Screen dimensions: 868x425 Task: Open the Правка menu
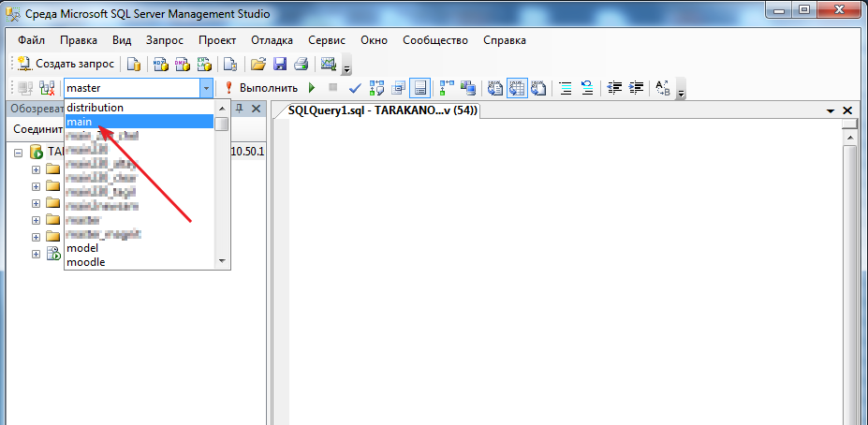click(x=79, y=40)
